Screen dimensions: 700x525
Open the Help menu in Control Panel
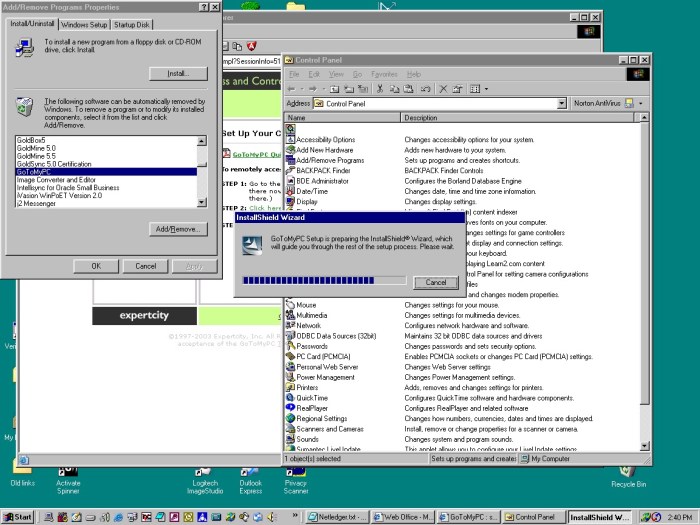click(414, 74)
